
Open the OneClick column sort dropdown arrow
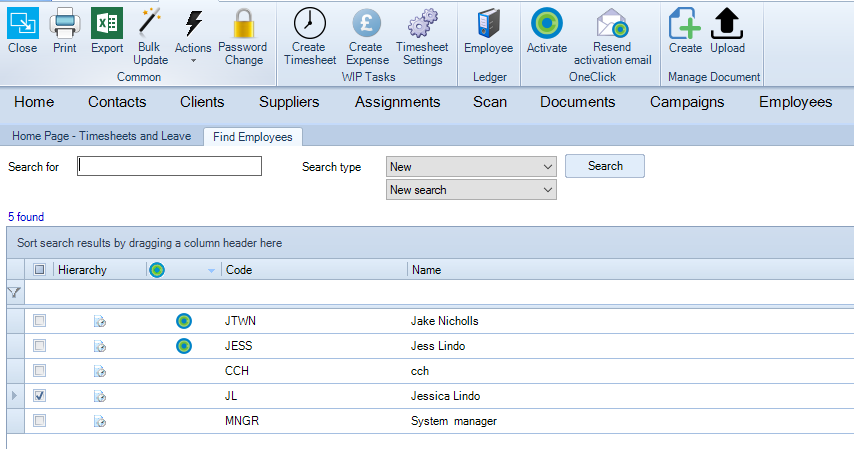(x=211, y=270)
